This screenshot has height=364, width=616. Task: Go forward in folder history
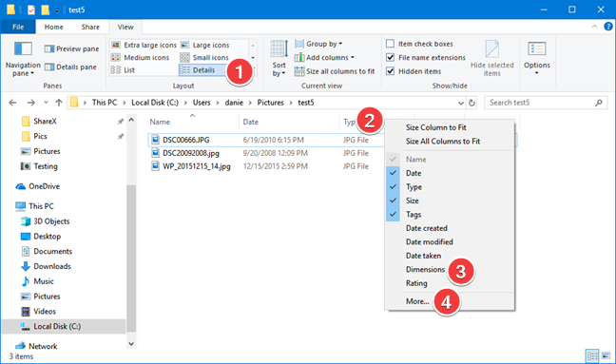coord(30,103)
